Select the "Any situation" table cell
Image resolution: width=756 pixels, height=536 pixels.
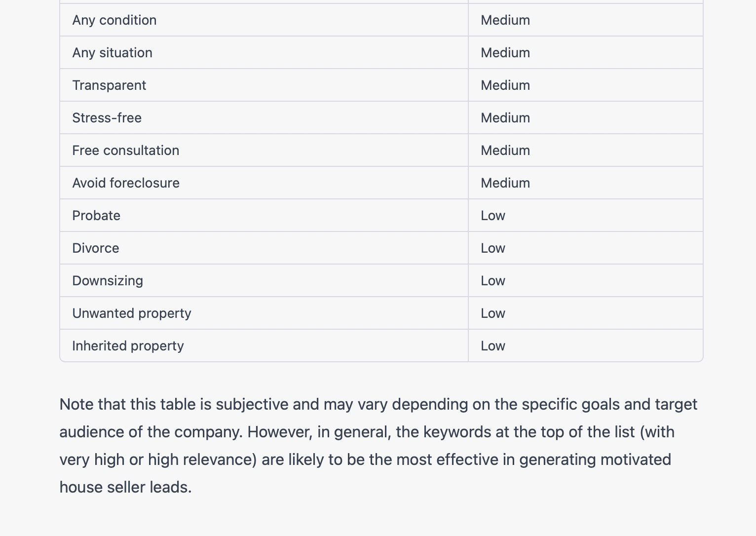[113, 53]
